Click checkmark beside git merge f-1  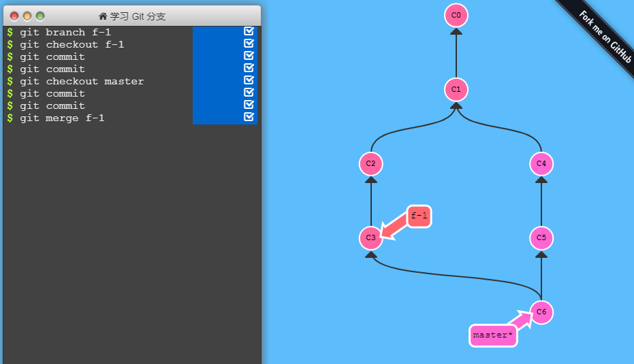point(249,117)
